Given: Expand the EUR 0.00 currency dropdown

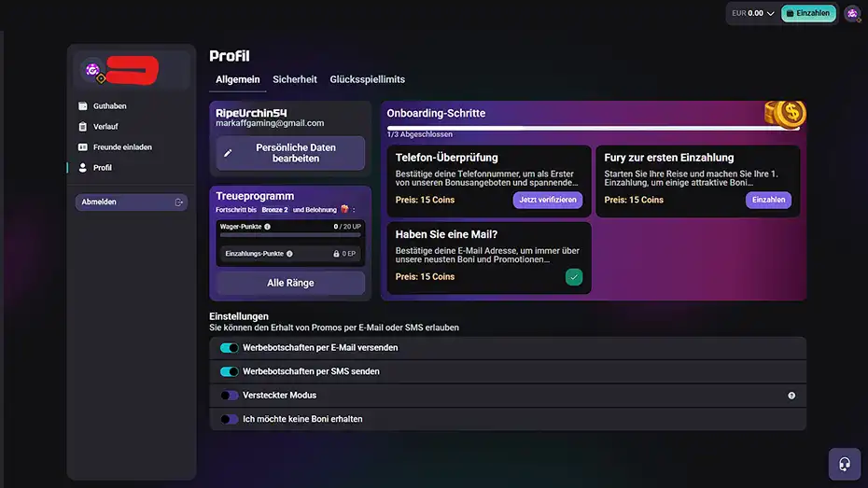Looking at the screenshot, I should tap(753, 14).
